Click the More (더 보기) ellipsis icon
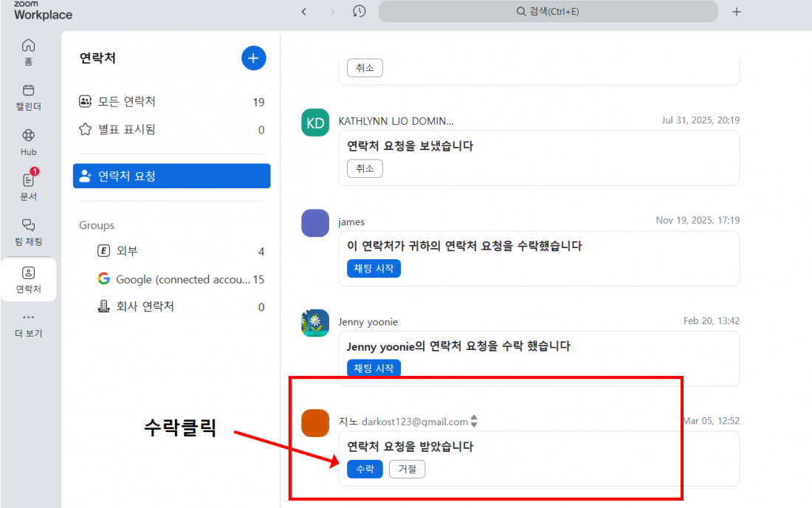The height and width of the screenshot is (508, 812). pyautogui.click(x=28, y=323)
